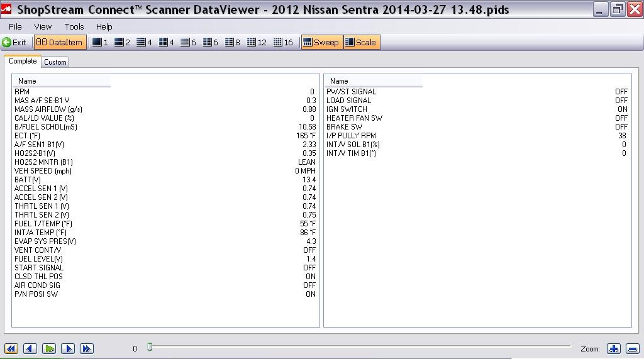Select the CAL/LD VALUE (%) row
Image resolution: width=644 pixels, height=359 pixels.
165,118
